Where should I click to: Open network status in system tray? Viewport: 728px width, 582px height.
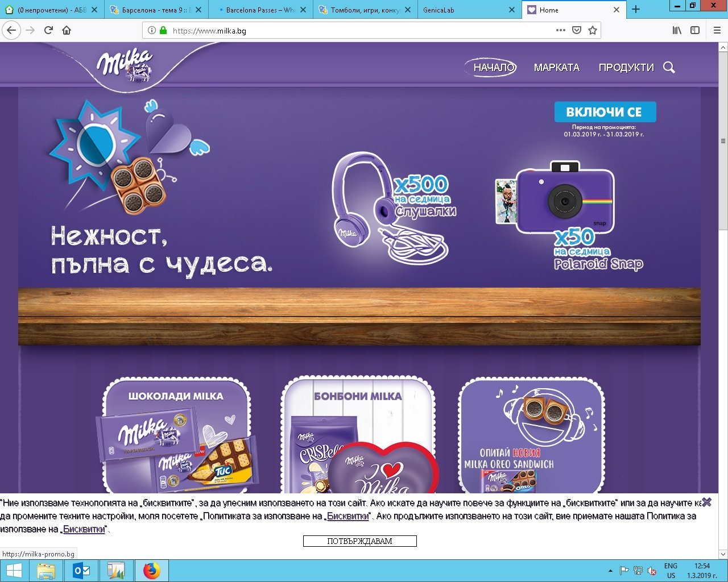click(x=638, y=571)
